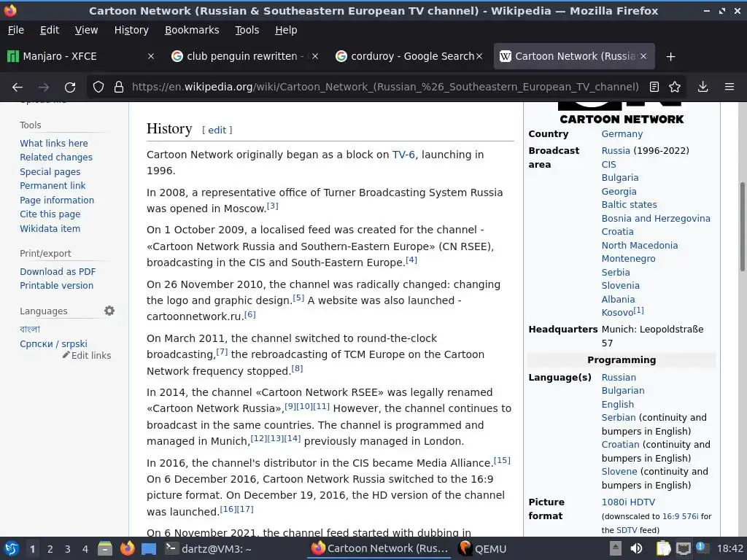This screenshot has height=560, width=747.
Task: Open the Edit menu
Action: [50, 30]
